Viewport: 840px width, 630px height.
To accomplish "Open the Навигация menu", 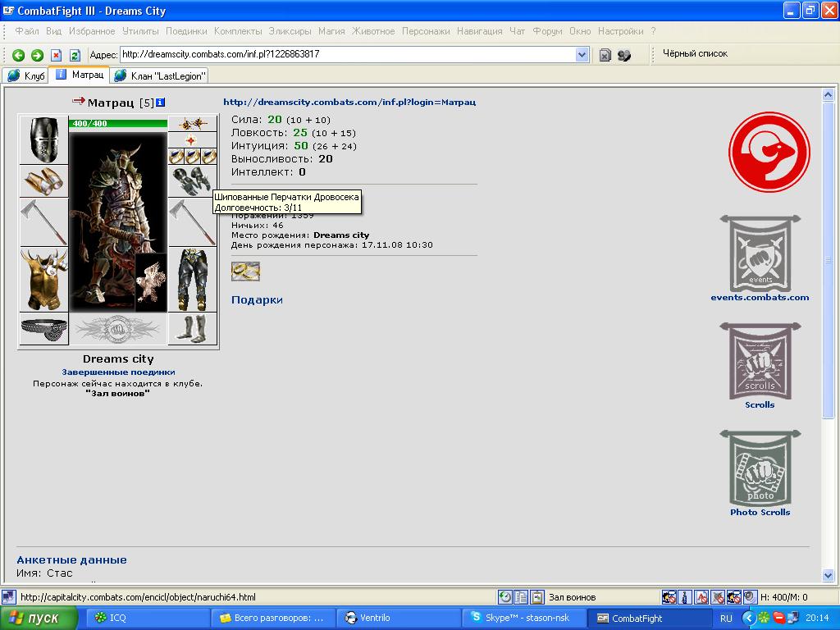I will coord(479,31).
